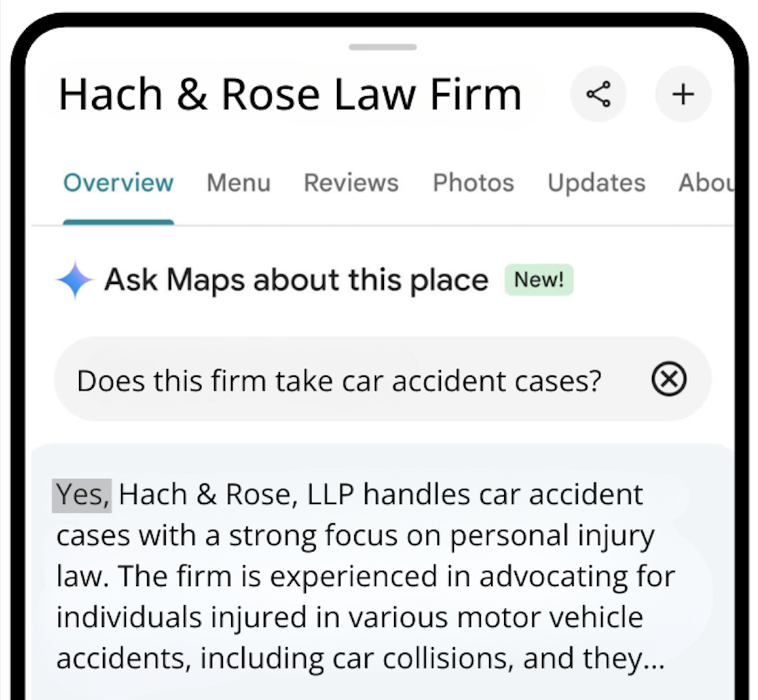Click the highlighted word Yes in the answer
Screen dimensions: 758x700
[82, 495]
